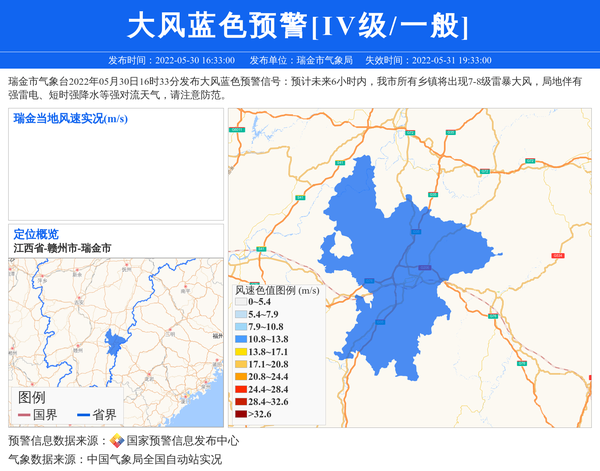Click the 国家预警信息发布中心 logo icon
Viewport: 600px width, 471px height.
tap(117, 440)
